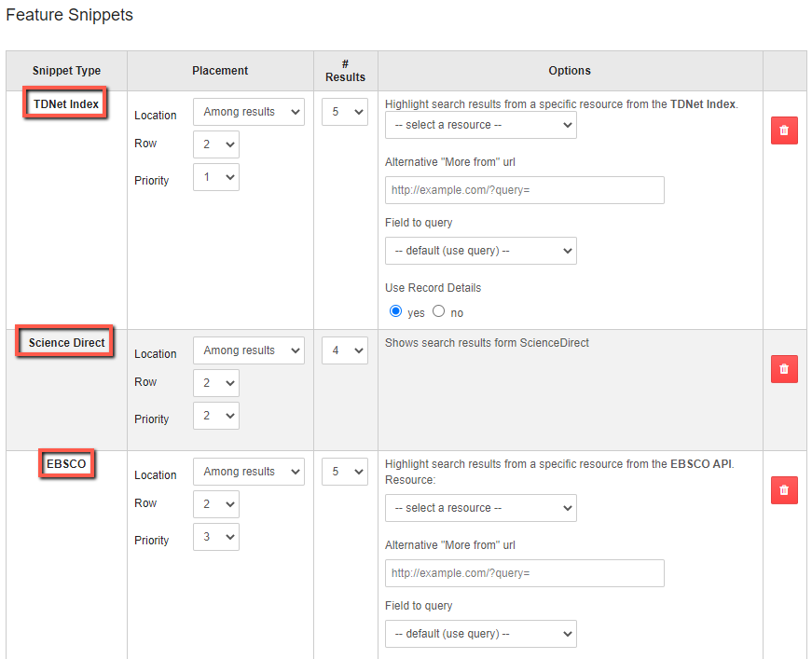Open results count dropdown for TDNet Index
This screenshot has height=659, width=812.
(345, 112)
